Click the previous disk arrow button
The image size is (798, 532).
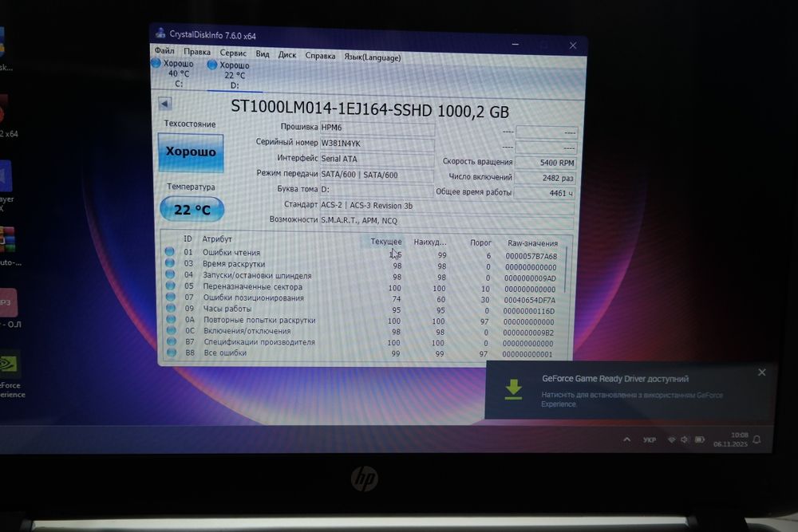pyautogui.click(x=165, y=104)
